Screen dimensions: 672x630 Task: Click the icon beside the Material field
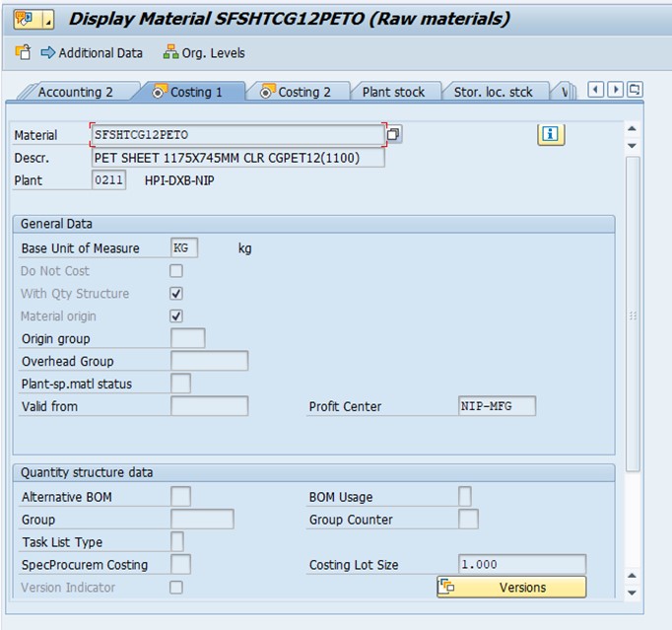coord(394,135)
